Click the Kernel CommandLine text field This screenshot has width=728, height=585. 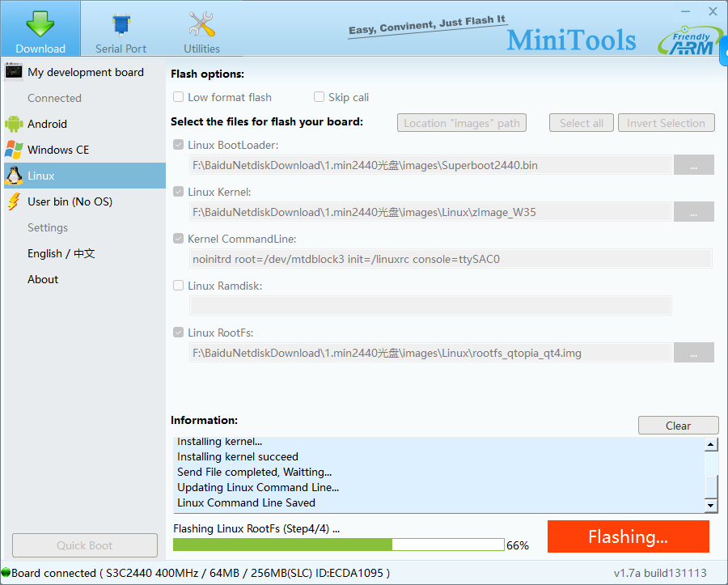pyautogui.click(x=451, y=259)
